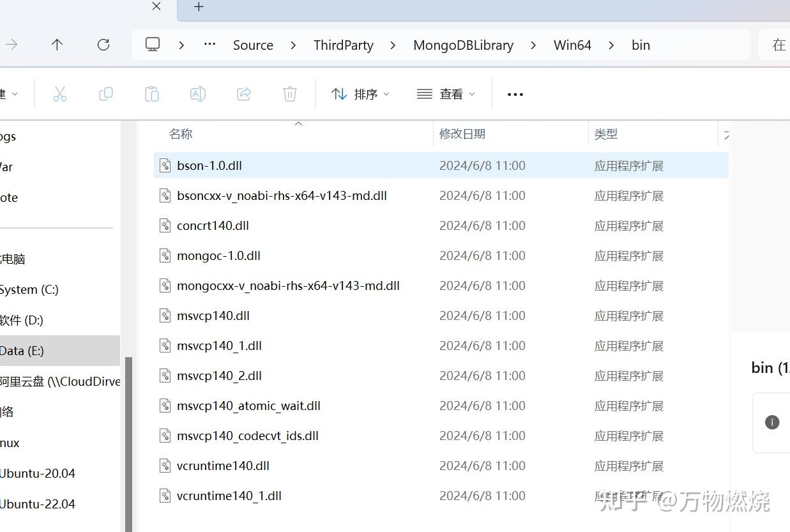Click the Share icon

243,93
